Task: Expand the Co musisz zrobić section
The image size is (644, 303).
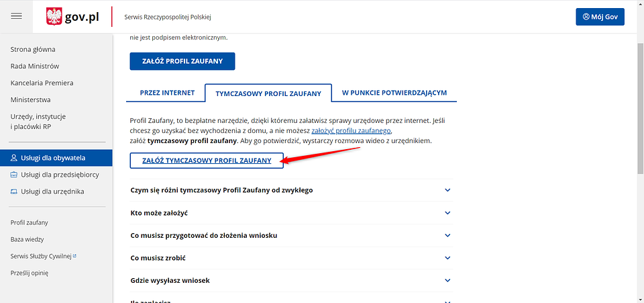Action: (x=291, y=258)
